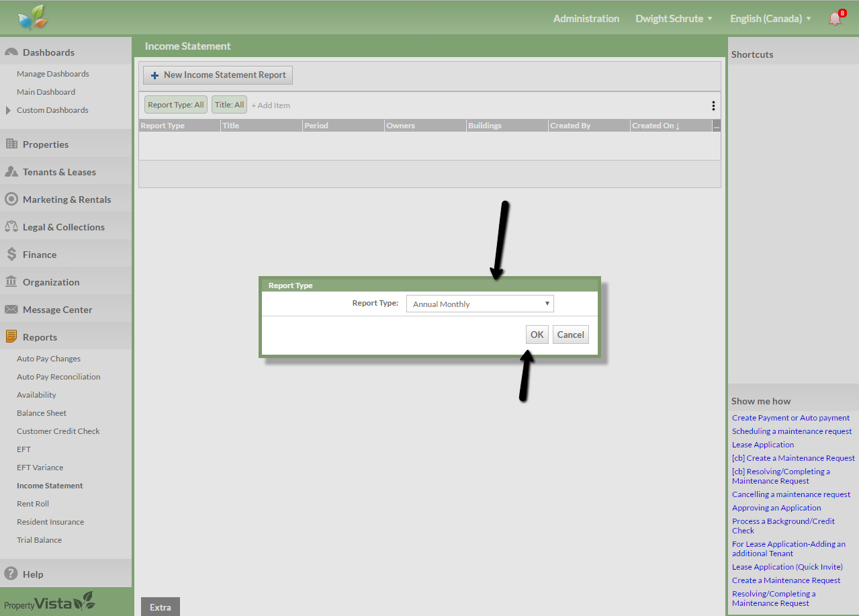
Task: Click the Help question mark icon
Action: tap(11, 574)
